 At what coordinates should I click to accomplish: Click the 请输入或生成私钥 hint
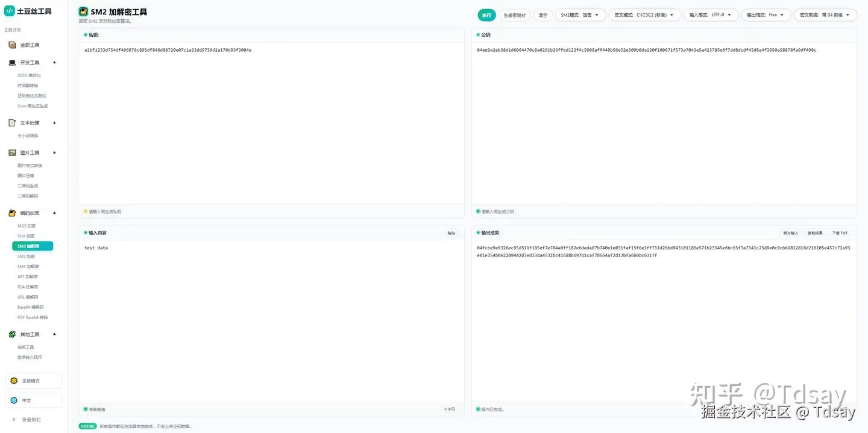click(105, 212)
